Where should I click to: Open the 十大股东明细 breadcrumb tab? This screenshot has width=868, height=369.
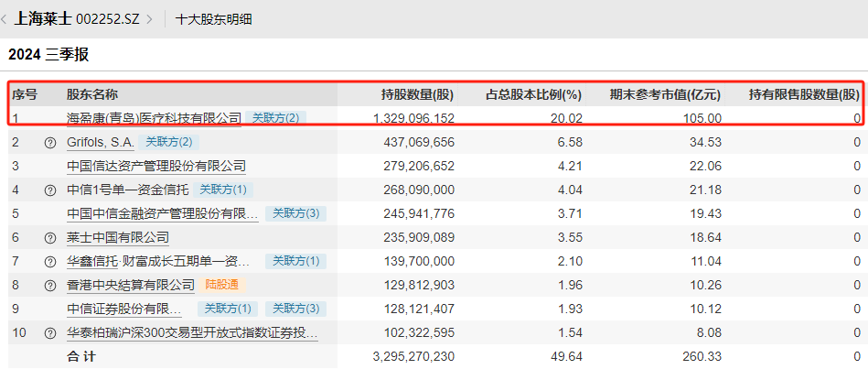pos(213,18)
